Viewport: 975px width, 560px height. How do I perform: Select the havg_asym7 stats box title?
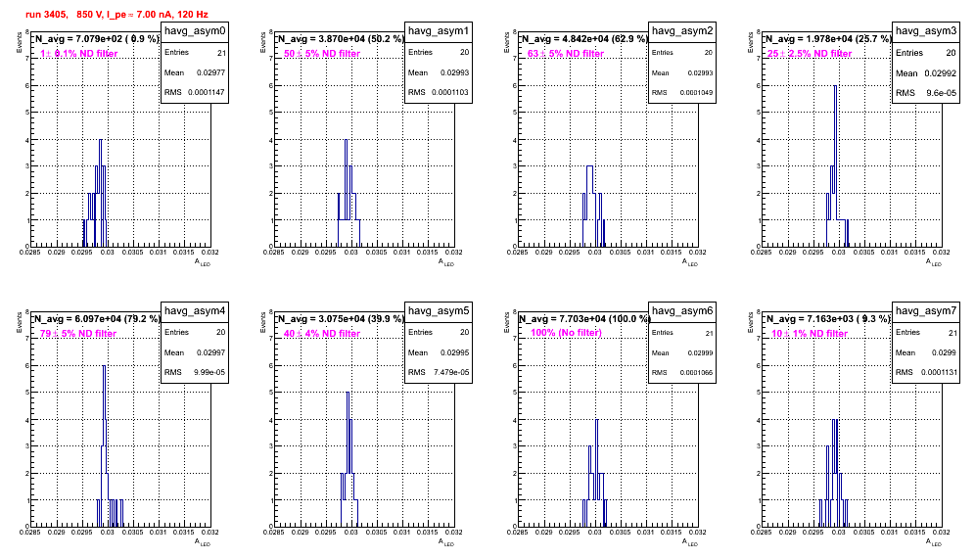[926, 311]
